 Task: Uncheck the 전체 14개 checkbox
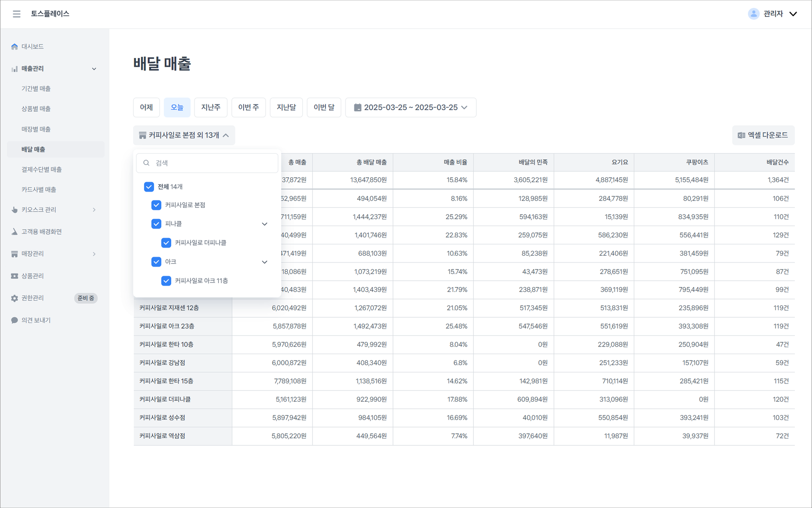point(149,187)
